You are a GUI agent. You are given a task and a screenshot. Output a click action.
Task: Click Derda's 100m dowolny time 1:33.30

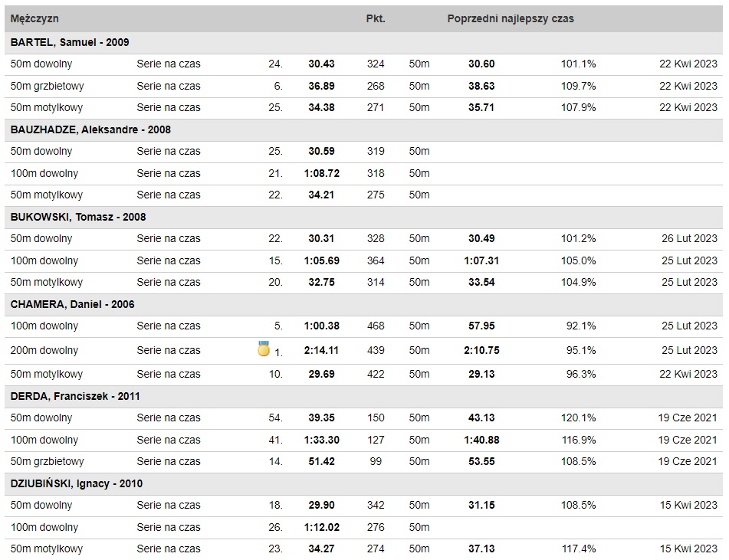pyautogui.click(x=322, y=440)
